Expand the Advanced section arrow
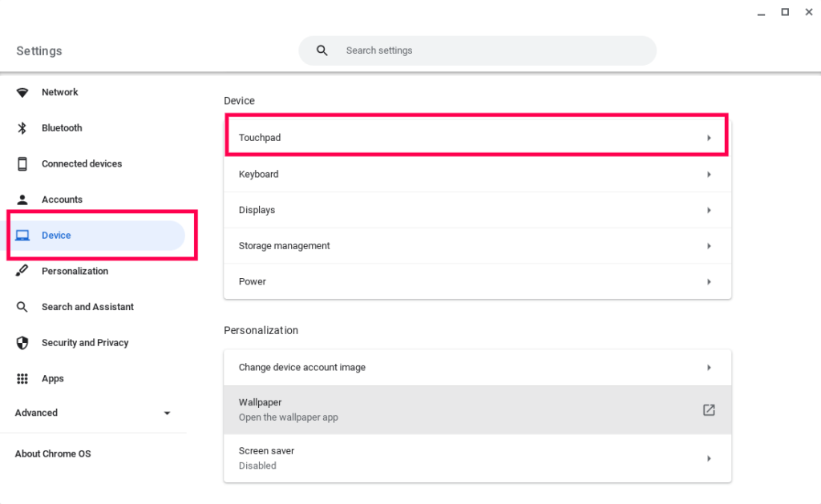 click(167, 413)
